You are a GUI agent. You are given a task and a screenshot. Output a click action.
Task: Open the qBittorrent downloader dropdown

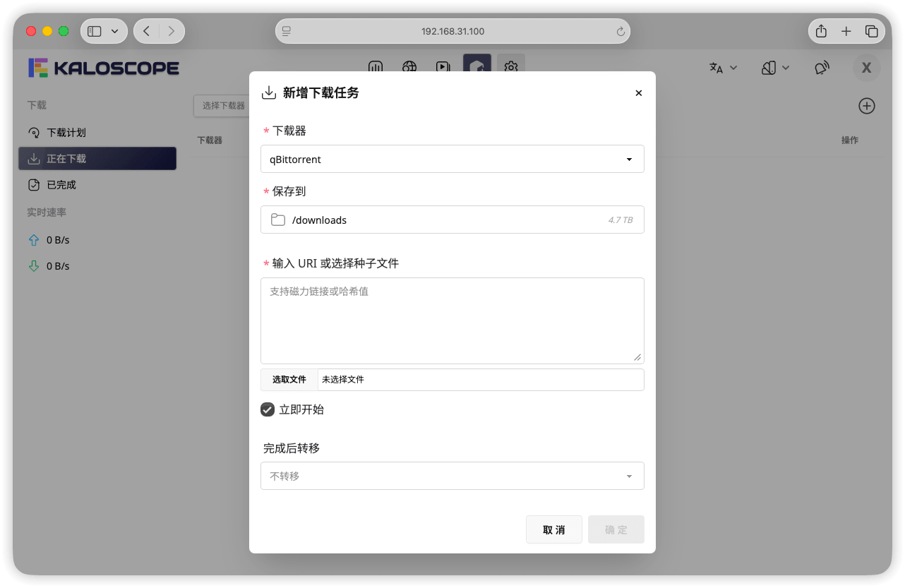[x=452, y=159]
